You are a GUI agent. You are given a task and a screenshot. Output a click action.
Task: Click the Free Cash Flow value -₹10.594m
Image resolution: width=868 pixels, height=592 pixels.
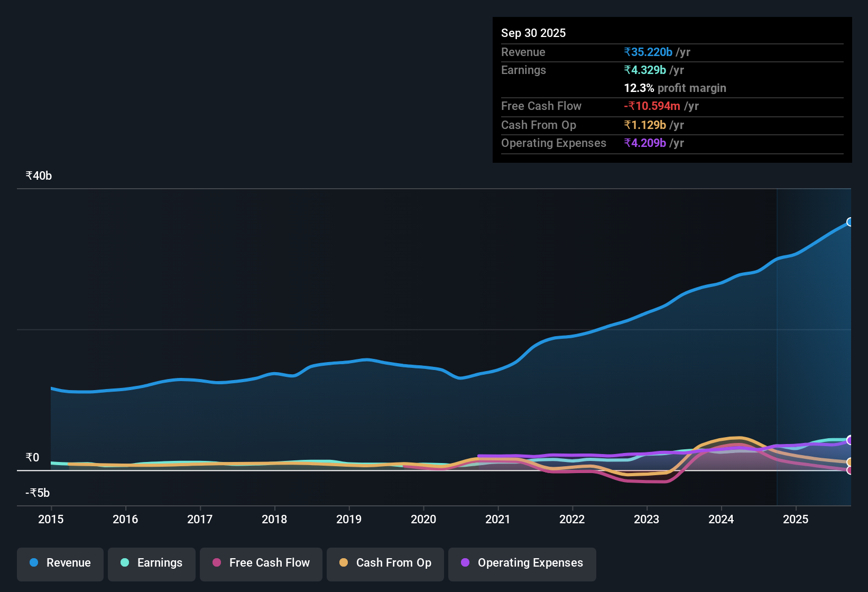[652, 106]
